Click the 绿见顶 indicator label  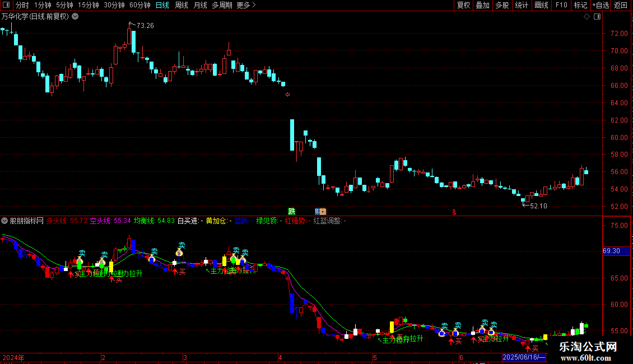click(269, 221)
